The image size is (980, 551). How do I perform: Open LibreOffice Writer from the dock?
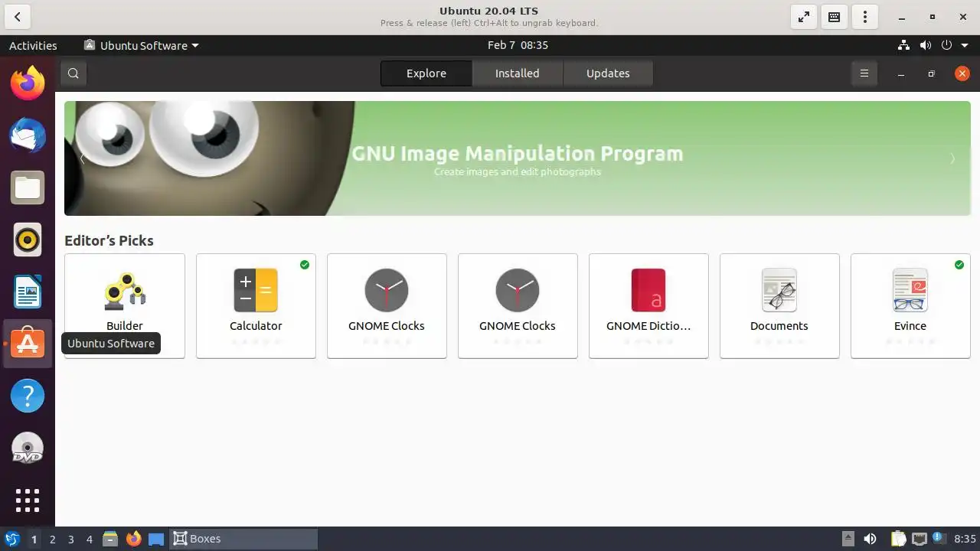pos(28,292)
